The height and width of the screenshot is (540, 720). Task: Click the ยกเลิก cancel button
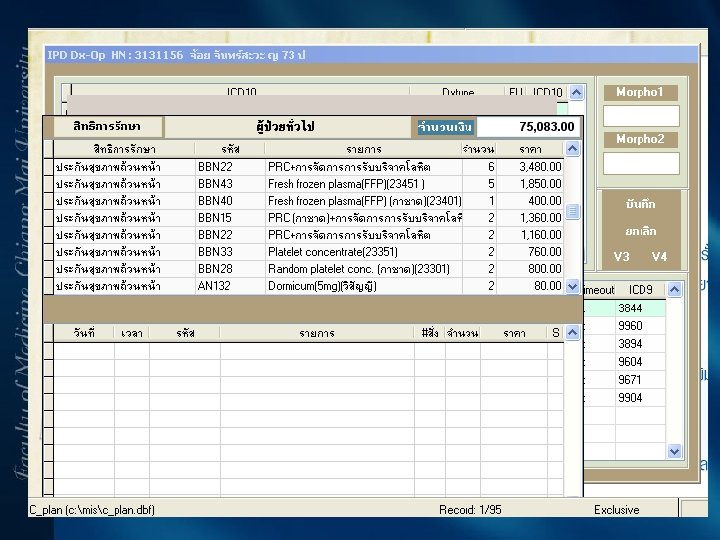tap(640, 231)
